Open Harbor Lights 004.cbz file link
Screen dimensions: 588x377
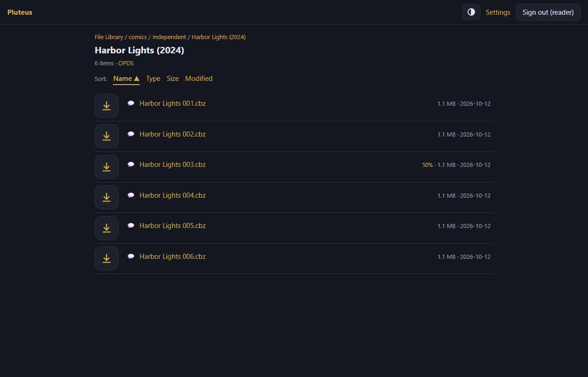pos(173,195)
